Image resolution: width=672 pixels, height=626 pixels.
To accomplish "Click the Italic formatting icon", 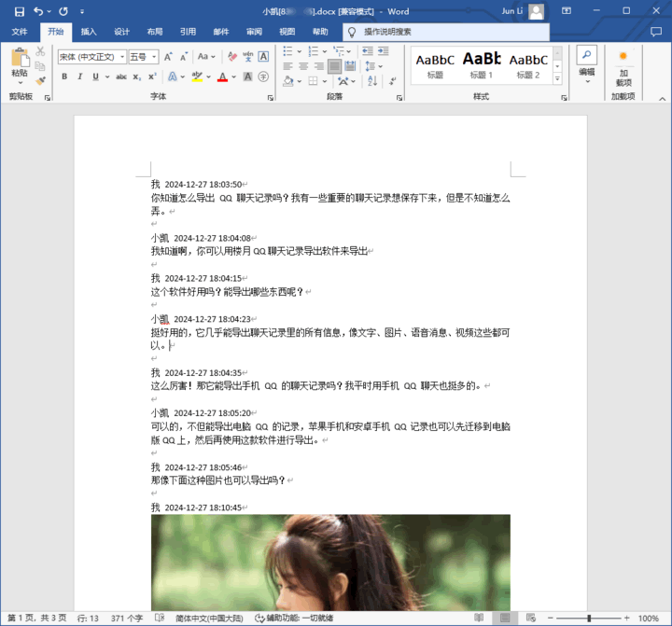I will click(x=80, y=77).
